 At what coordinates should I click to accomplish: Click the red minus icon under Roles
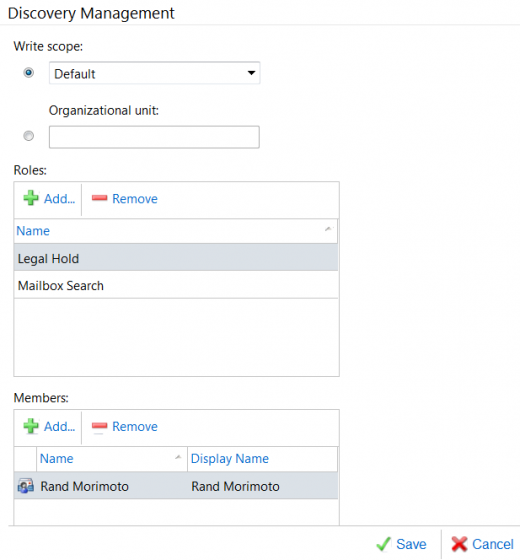(x=99, y=198)
